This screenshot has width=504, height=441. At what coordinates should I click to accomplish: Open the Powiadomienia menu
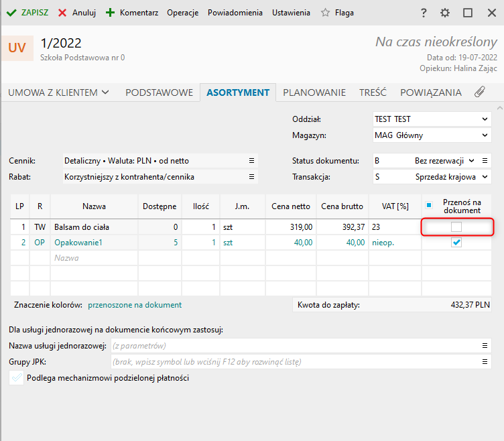(235, 13)
